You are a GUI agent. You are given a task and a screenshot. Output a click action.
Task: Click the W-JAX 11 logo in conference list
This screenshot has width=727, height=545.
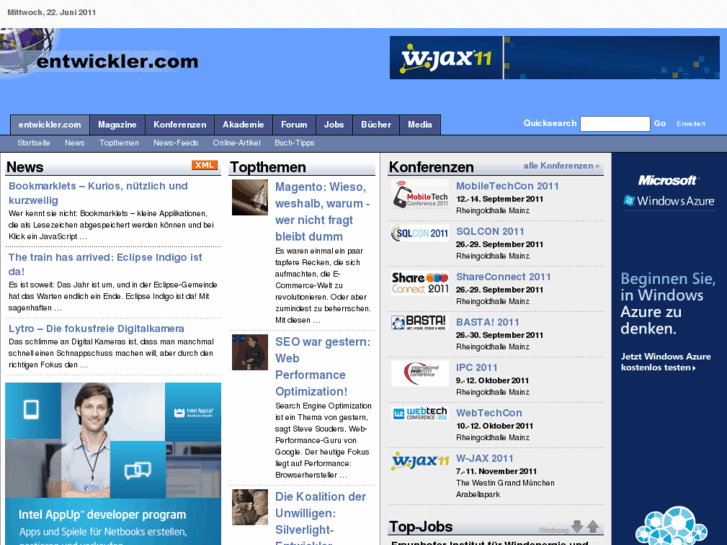click(420, 461)
